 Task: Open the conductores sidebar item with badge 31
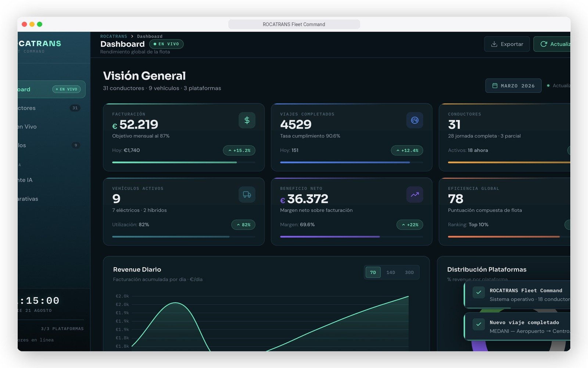pyautogui.click(x=51, y=108)
